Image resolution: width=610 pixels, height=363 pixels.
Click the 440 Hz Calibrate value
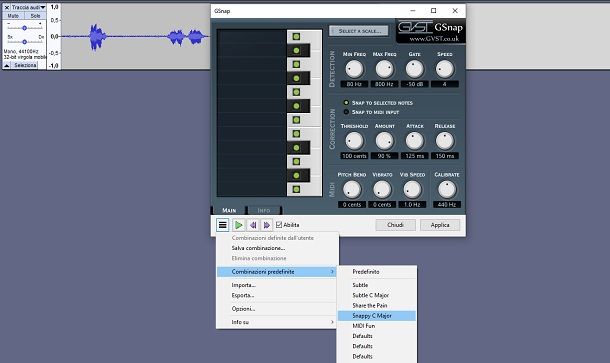(x=447, y=205)
